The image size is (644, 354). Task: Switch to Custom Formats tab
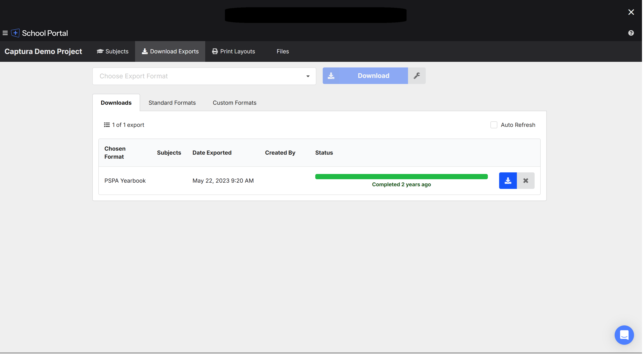(x=234, y=103)
